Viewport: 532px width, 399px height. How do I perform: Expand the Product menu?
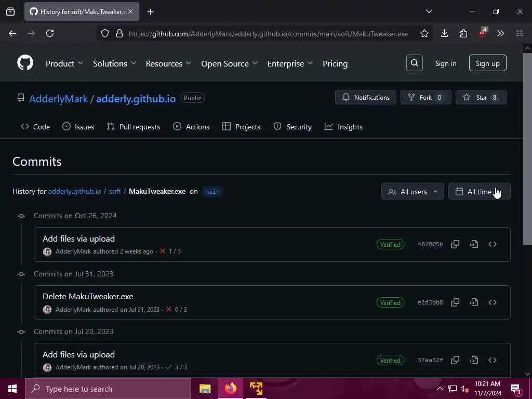[64, 63]
